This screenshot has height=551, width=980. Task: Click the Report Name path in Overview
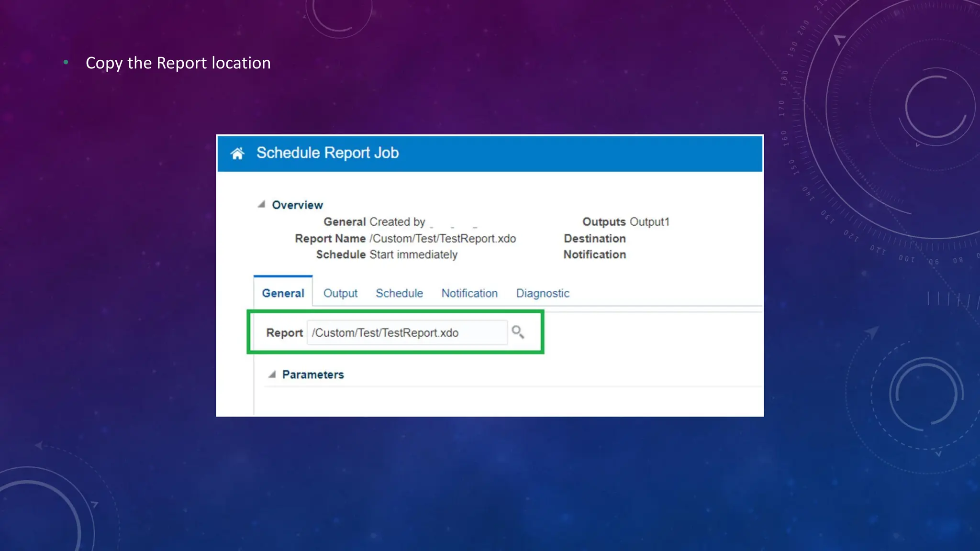click(443, 239)
